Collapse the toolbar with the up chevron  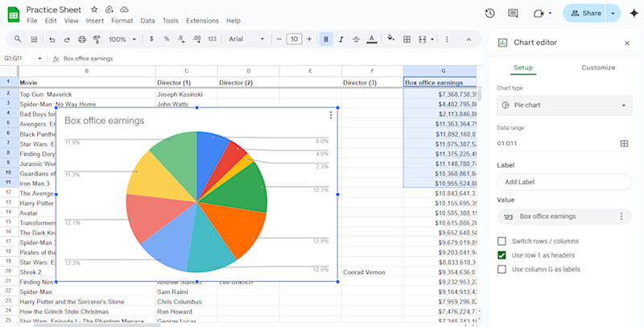click(x=469, y=39)
